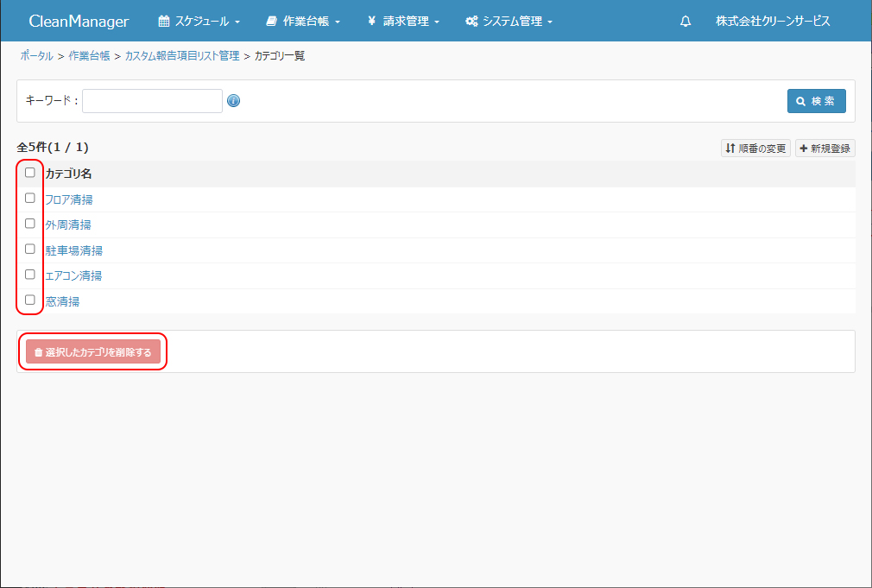The width and height of the screenshot is (872, 588).
Task: Click the CleanManager logo
Action: [x=79, y=22]
